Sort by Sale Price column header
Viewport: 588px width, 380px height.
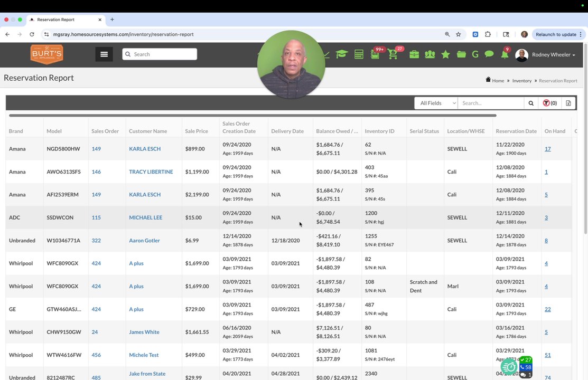(x=197, y=131)
